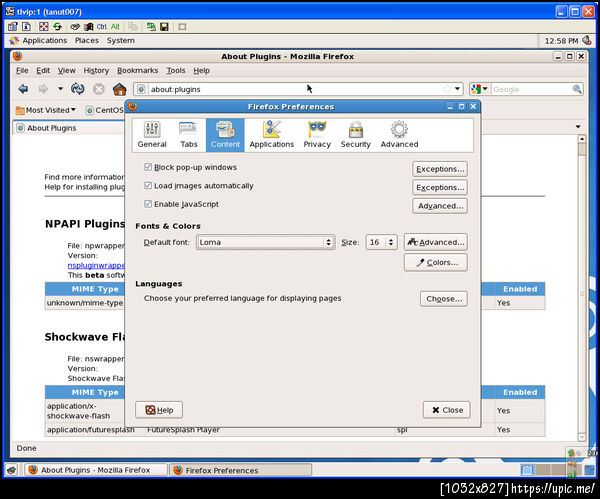Click the Help button in Preferences
Screen dimensions: 600x499
(x=159, y=410)
